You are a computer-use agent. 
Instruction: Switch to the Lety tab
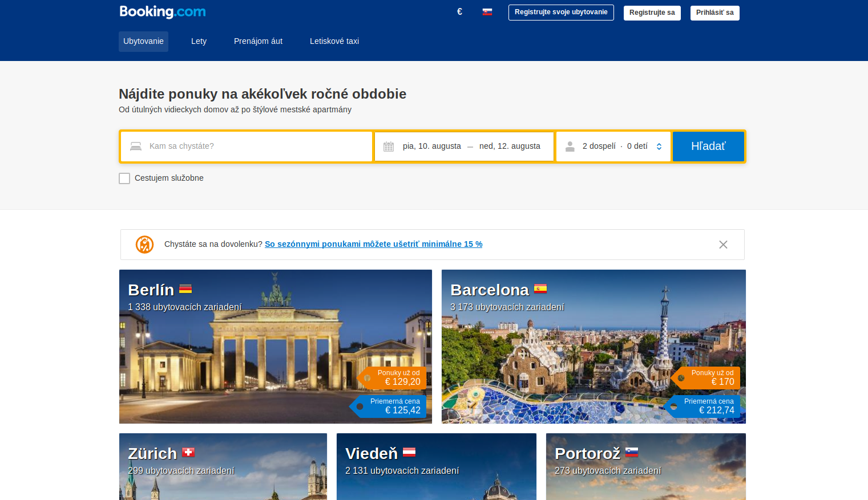pyautogui.click(x=199, y=42)
